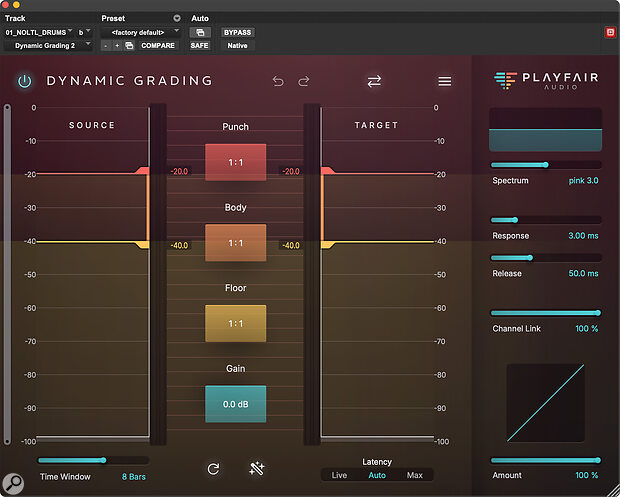Open the preset circle dropdown icon

tap(177, 18)
